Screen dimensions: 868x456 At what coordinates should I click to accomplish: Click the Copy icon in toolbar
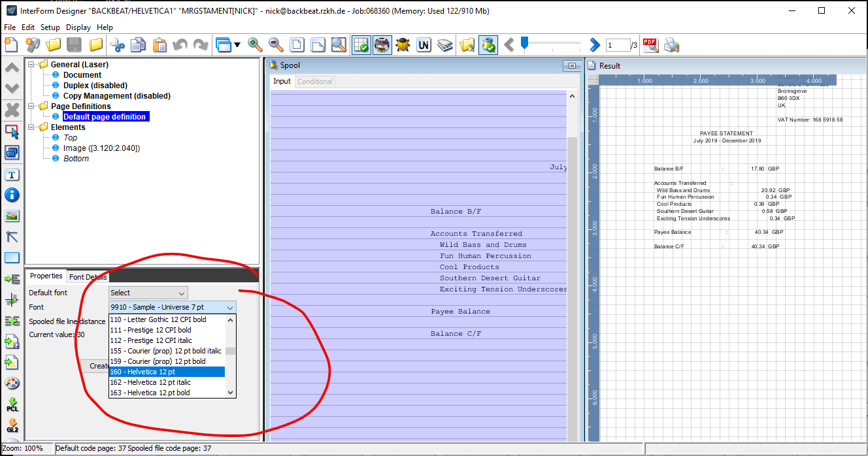(x=138, y=44)
